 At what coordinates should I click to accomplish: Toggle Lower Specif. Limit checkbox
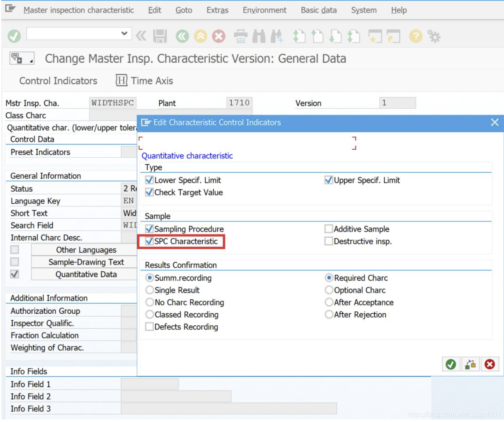click(150, 180)
